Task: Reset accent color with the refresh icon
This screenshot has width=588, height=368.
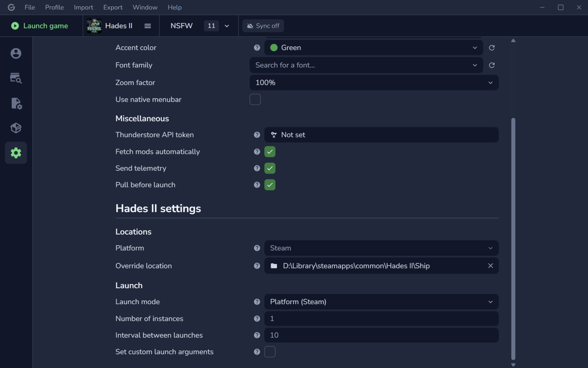Action: pos(492,48)
